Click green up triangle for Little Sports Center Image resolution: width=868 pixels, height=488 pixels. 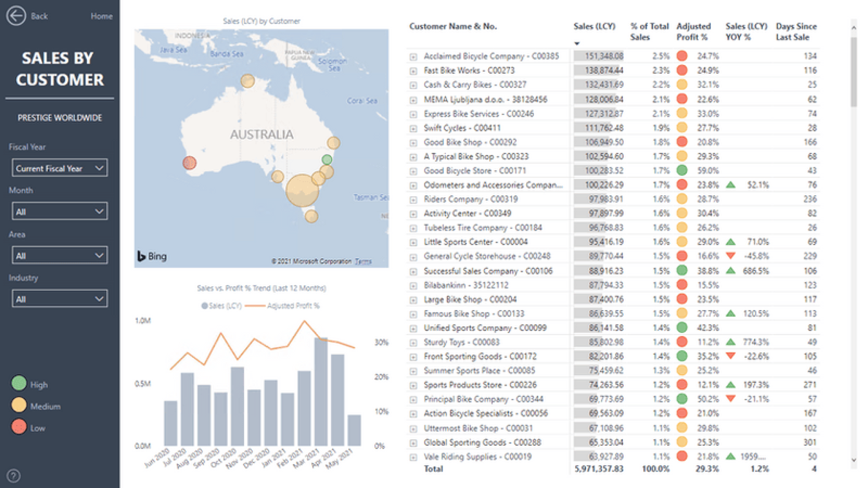(x=731, y=242)
